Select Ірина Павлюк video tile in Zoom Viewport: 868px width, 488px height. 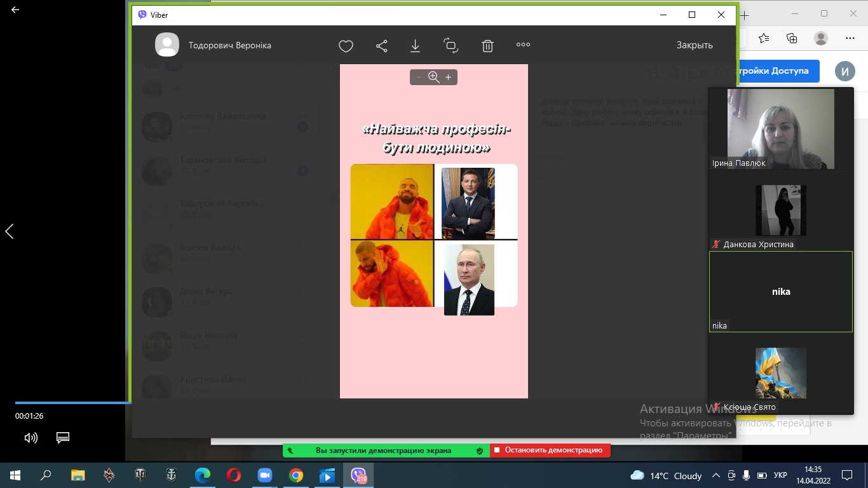(780, 128)
